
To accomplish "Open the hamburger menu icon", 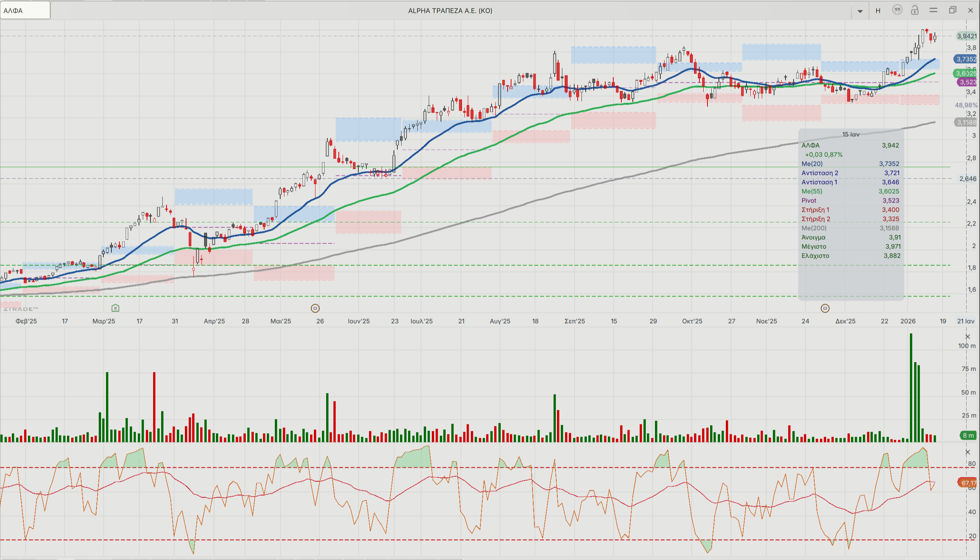I will point(934,10).
